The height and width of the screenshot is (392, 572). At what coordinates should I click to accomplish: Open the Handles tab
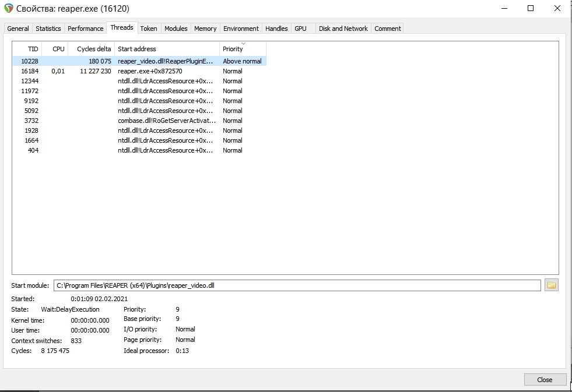tap(276, 29)
